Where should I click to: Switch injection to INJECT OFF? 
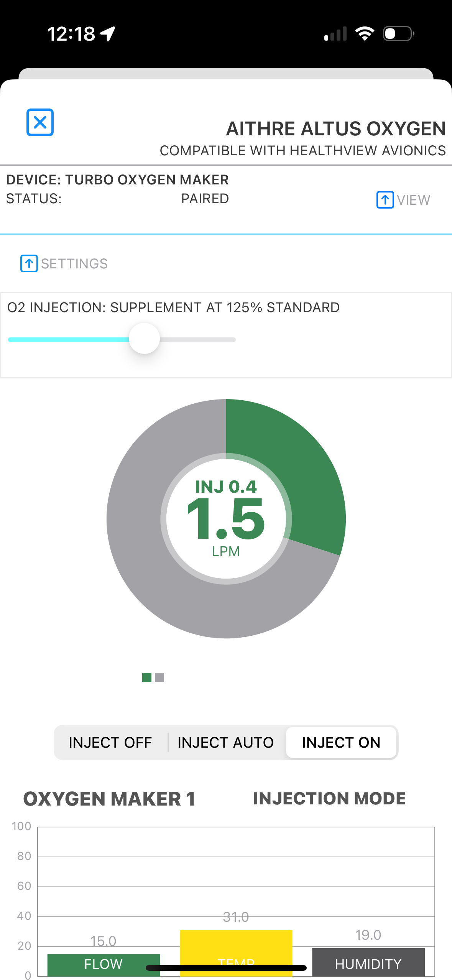(x=110, y=743)
